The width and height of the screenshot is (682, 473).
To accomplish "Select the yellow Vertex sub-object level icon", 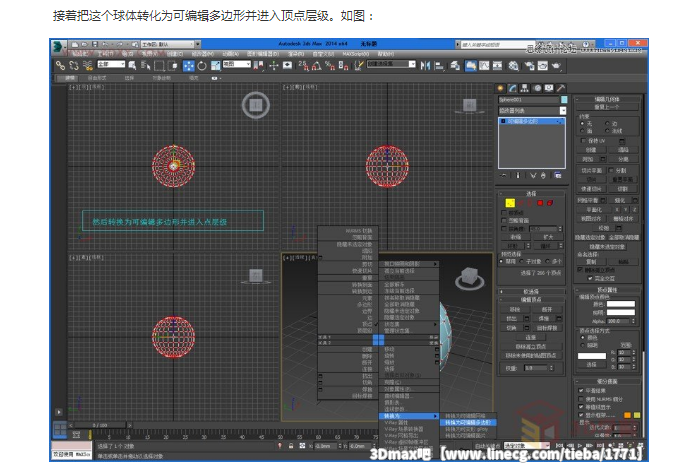I will pyautogui.click(x=510, y=203).
